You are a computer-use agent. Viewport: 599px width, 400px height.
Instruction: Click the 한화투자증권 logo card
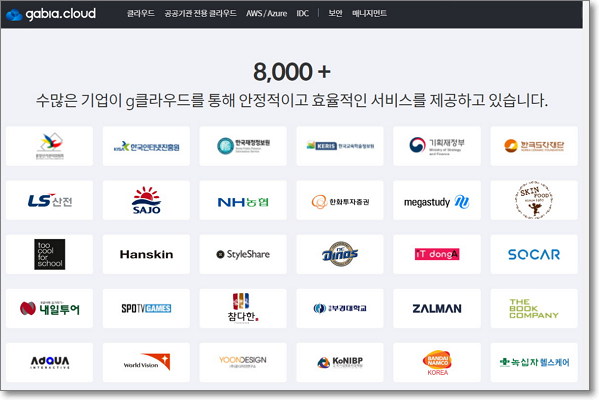[x=340, y=200]
